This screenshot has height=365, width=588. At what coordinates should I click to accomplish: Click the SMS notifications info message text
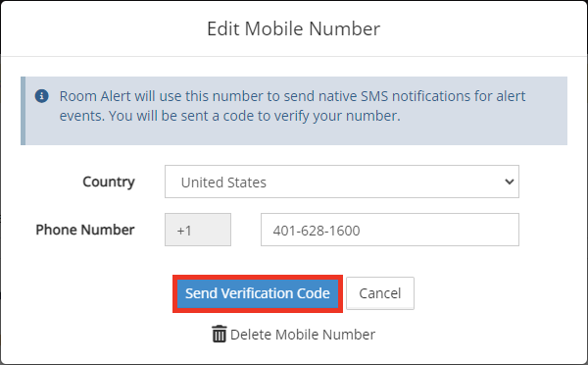coord(292,106)
